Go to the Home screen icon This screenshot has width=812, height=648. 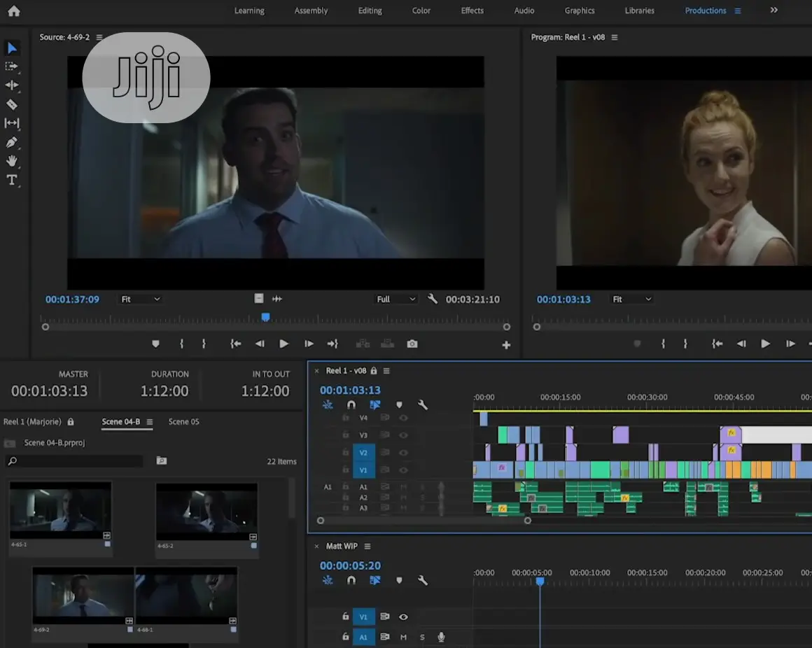14,11
